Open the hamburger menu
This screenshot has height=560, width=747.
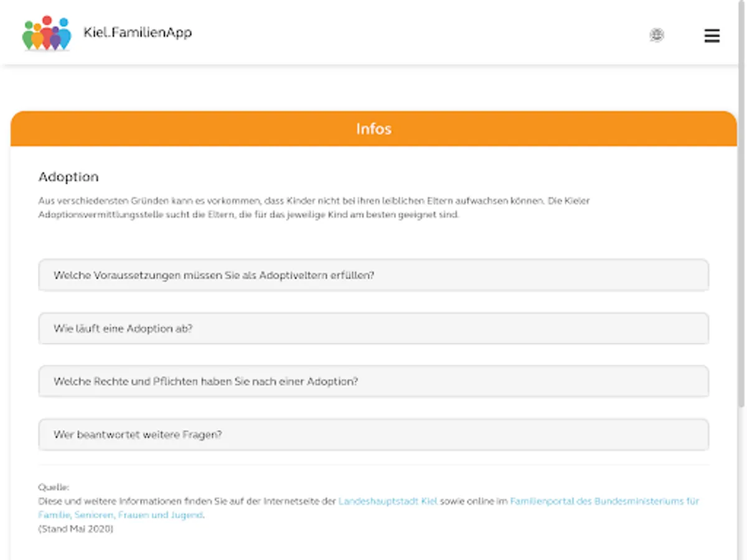[x=712, y=36]
